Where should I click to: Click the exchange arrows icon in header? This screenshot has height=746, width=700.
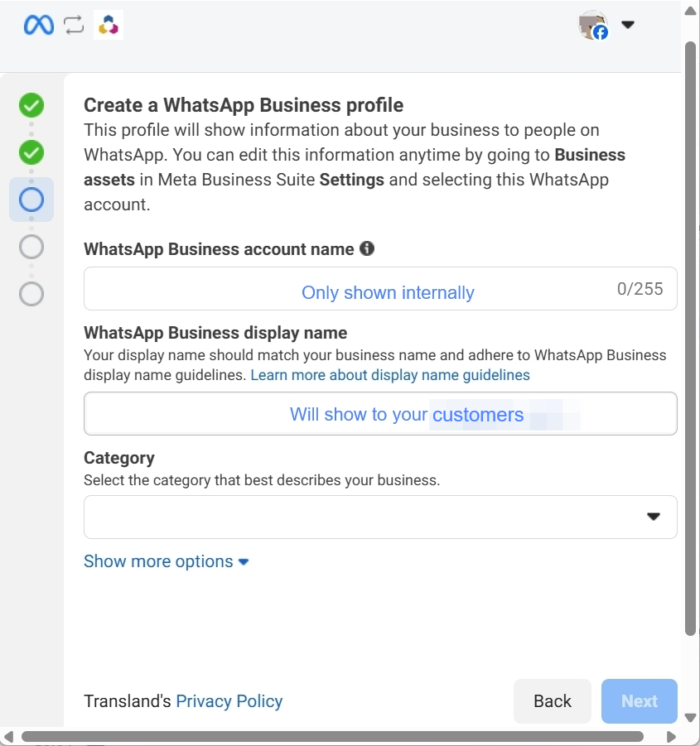[x=74, y=25]
